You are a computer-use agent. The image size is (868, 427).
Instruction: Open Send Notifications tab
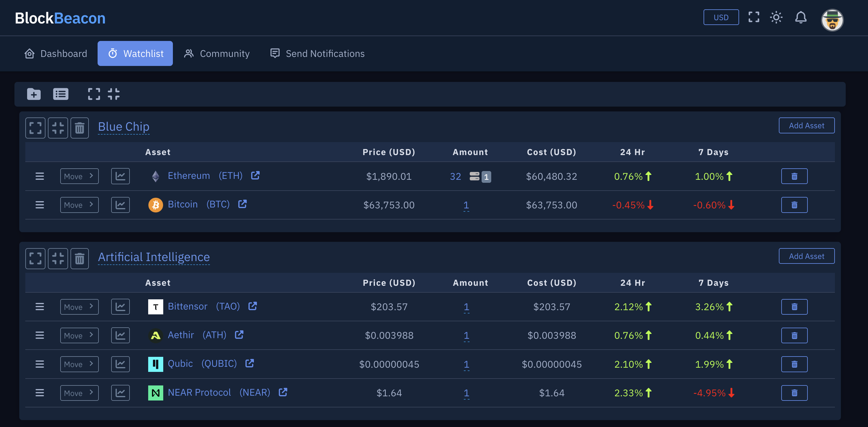pyautogui.click(x=317, y=54)
